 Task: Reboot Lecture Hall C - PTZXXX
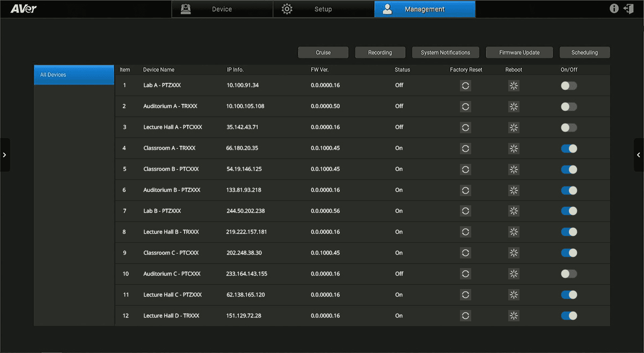514,295
